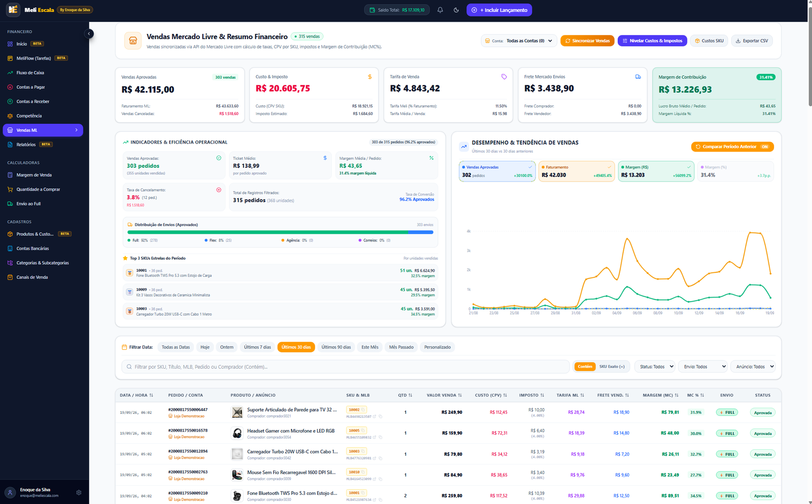Open the Status: Todos dropdown
The width and height of the screenshot is (812, 504).
[x=655, y=367]
